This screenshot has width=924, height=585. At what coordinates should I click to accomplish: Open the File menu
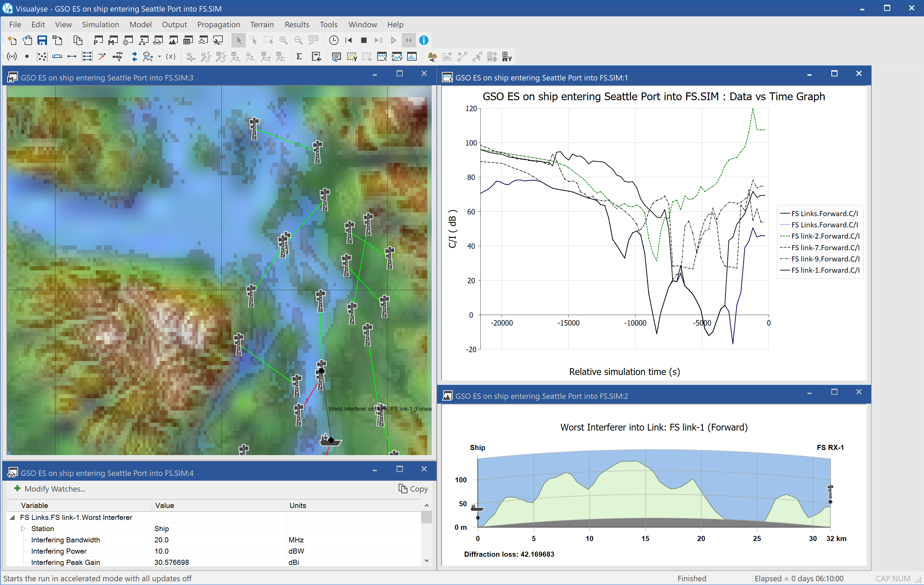[15, 25]
